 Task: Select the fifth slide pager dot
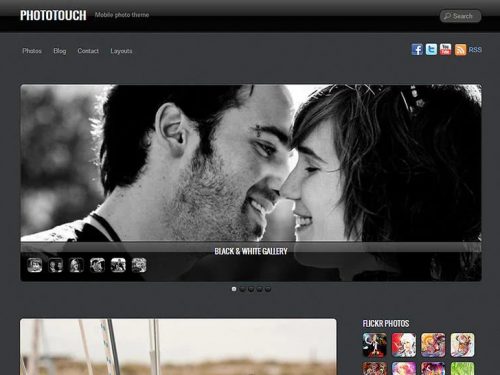click(268, 289)
